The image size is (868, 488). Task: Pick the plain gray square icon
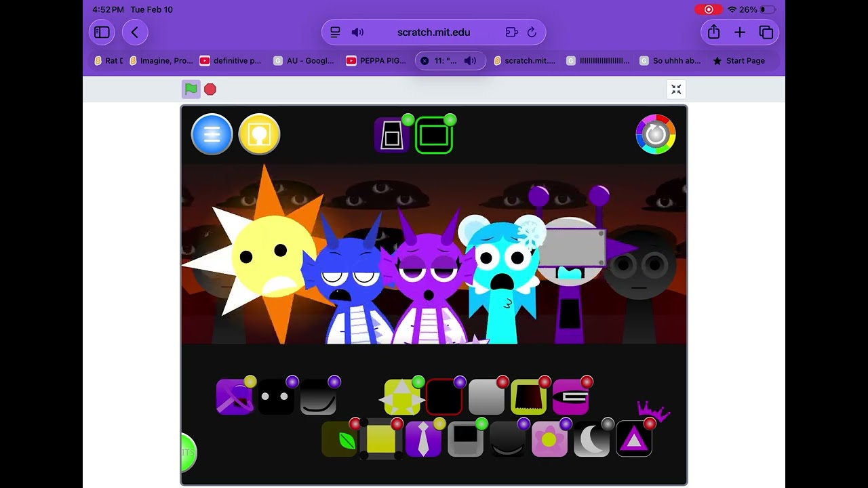click(486, 396)
